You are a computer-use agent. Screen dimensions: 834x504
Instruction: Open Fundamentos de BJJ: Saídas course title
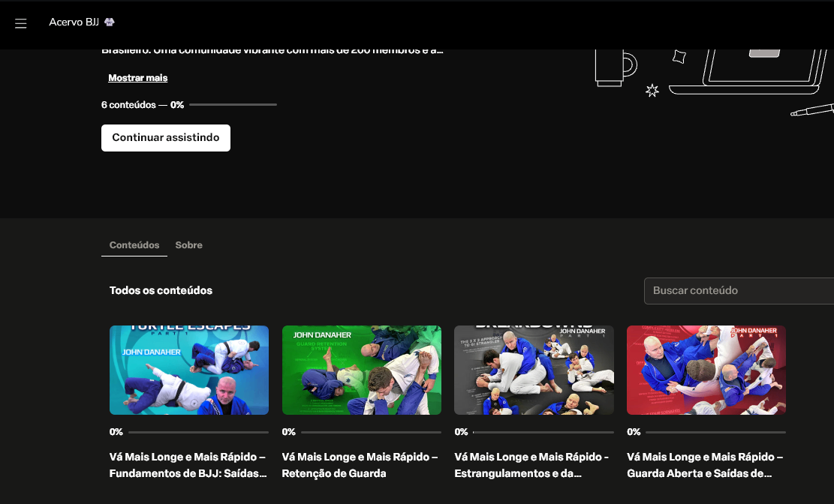tap(188, 465)
